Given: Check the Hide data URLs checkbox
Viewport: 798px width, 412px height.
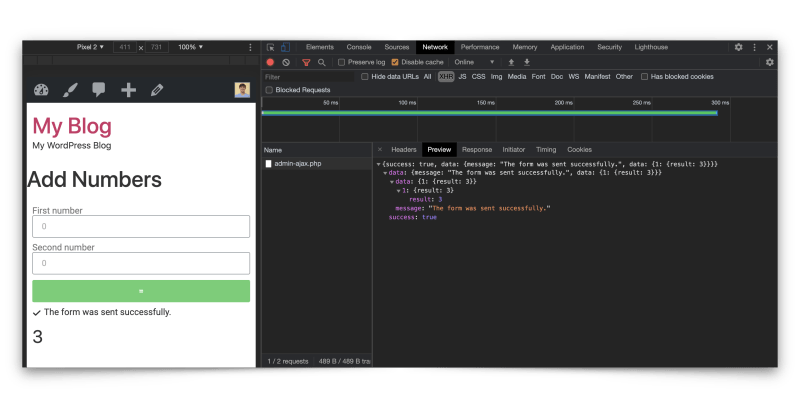Looking at the screenshot, I should coord(364,77).
